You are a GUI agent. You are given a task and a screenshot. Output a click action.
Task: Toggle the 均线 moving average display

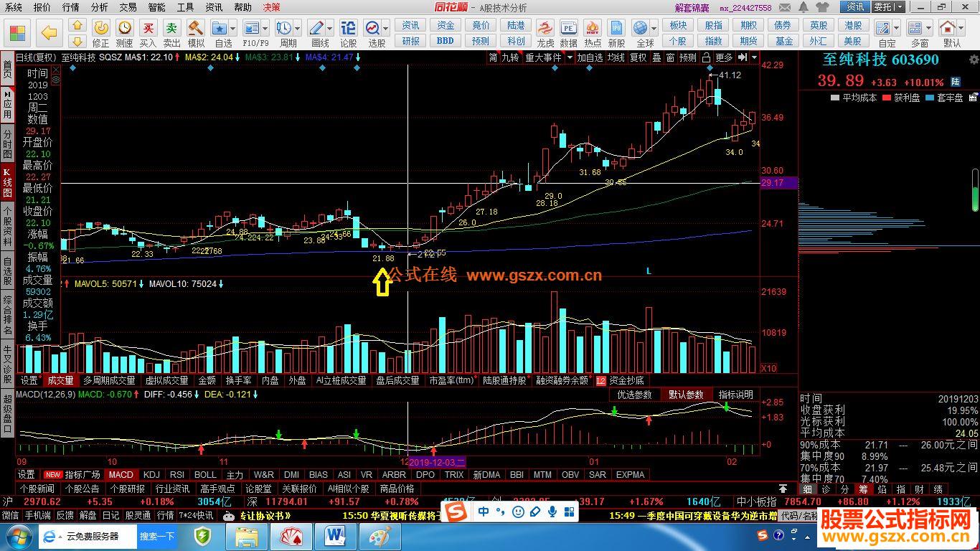(616, 57)
